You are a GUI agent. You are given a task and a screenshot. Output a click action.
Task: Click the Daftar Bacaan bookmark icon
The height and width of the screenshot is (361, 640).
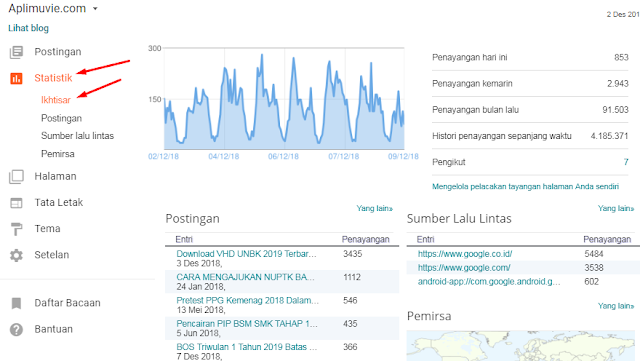pyautogui.click(x=16, y=303)
